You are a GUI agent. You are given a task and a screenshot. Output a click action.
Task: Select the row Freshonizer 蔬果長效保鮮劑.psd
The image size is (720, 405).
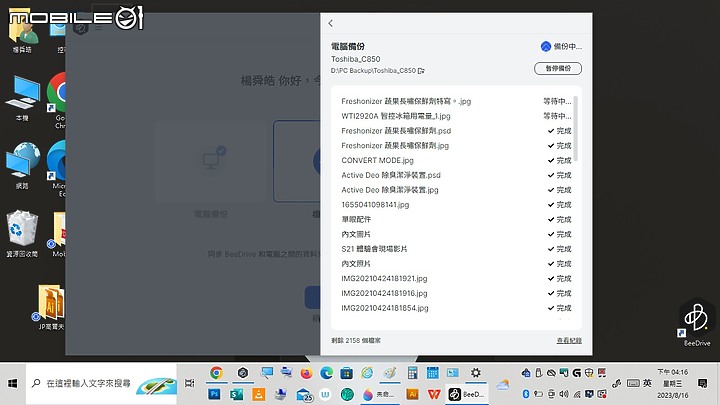click(x=456, y=131)
